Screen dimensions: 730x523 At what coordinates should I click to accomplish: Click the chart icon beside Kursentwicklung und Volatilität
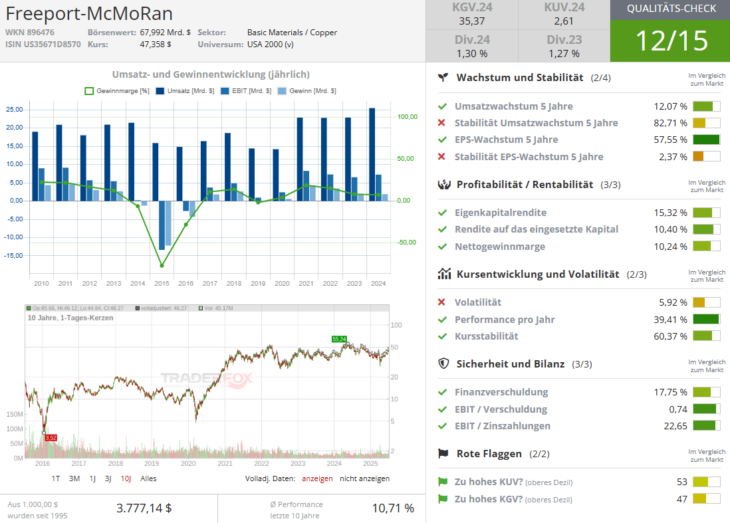444,274
